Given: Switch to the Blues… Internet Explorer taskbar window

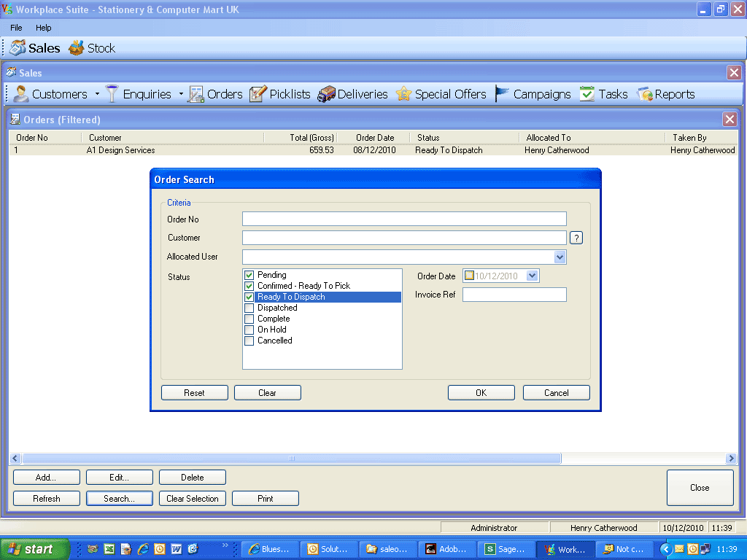Looking at the screenshot, I should [x=270, y=549].
